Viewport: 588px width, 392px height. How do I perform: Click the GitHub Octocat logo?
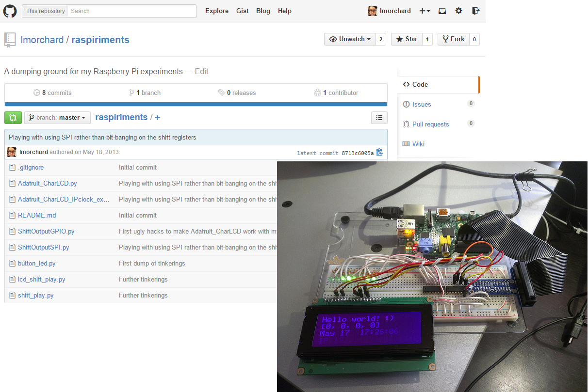pyautogui.click(x=10, y=11)
